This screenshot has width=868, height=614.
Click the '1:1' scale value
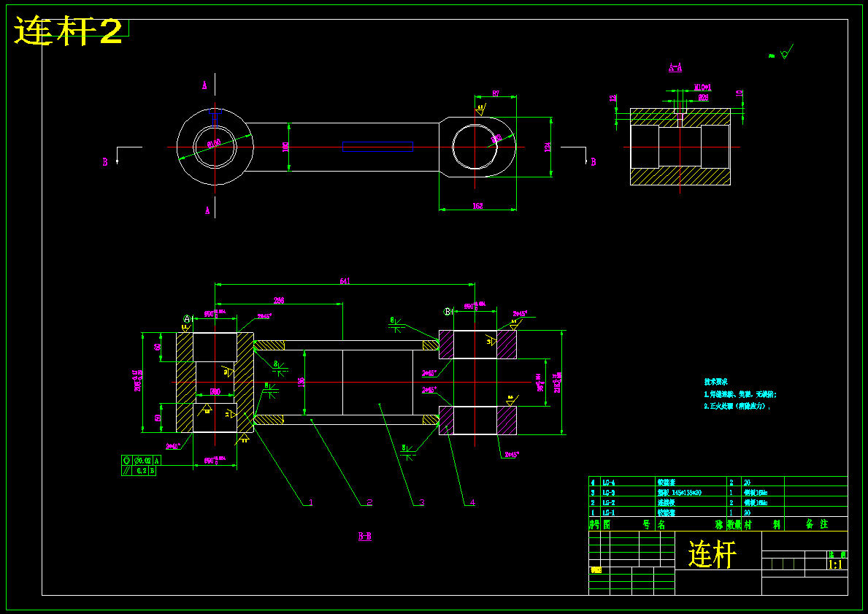[835, 565]
